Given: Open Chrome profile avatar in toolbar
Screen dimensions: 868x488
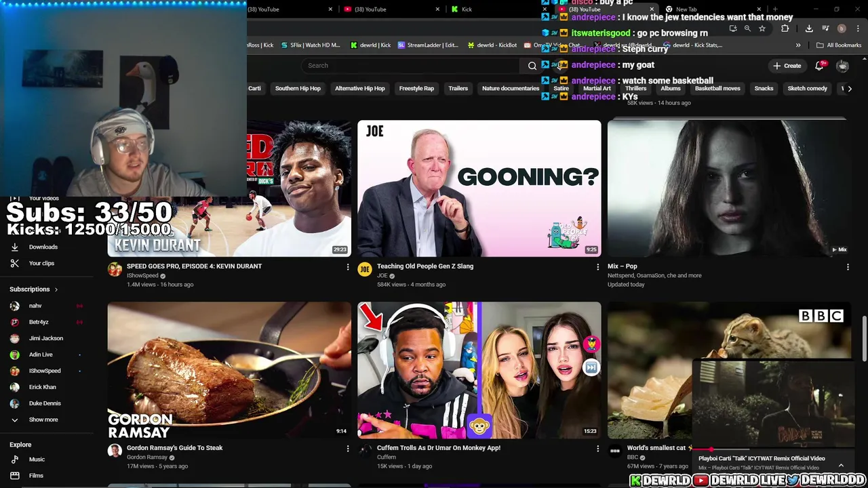Looking at the screenshot, I should tap(842, 28).
